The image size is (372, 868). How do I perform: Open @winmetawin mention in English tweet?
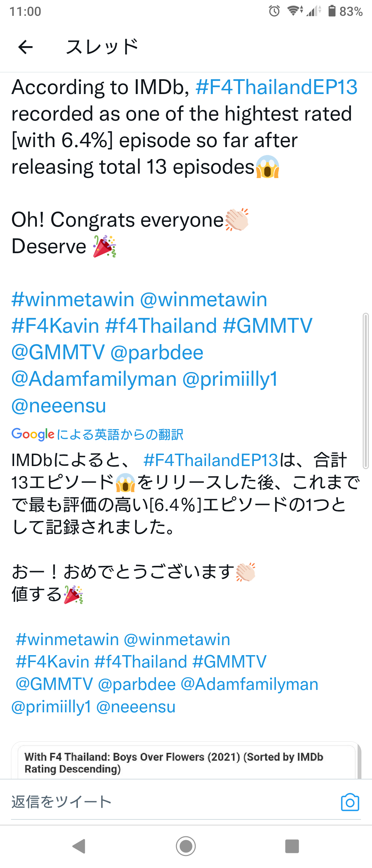[204, 299]
